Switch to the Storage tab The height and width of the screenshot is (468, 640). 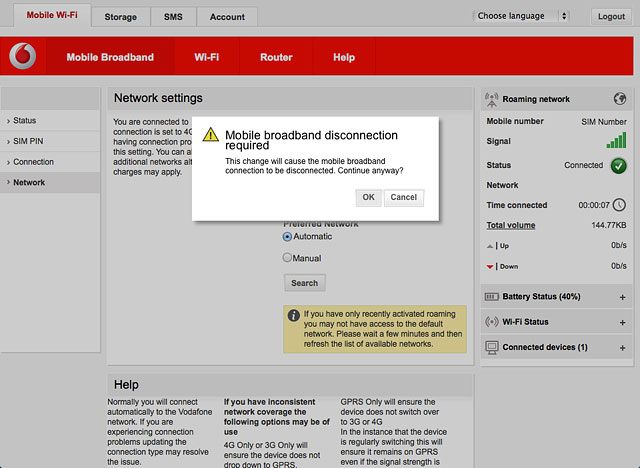coord(120,17)
